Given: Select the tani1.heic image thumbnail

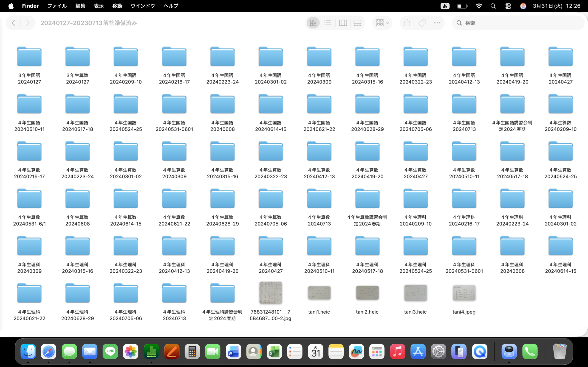Looking at the screenshot, I should 319,293.
